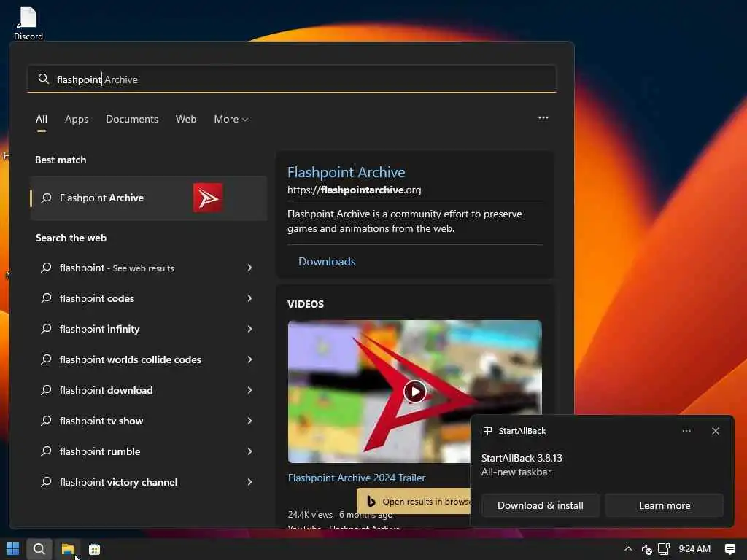Open the notification center icon
Viewport: 747px width, 560px height.
(x=729, y=549)
